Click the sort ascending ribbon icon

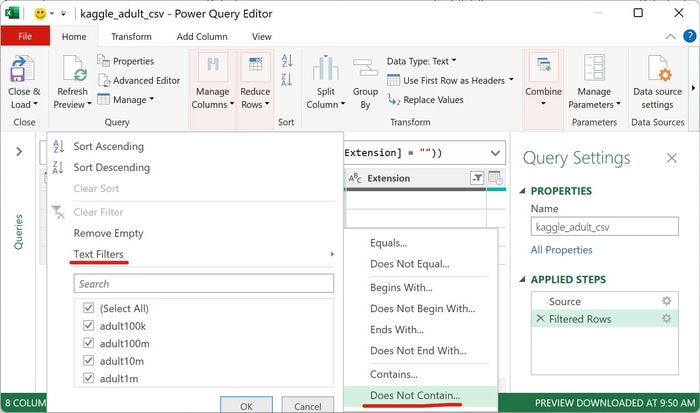[287, 61]
